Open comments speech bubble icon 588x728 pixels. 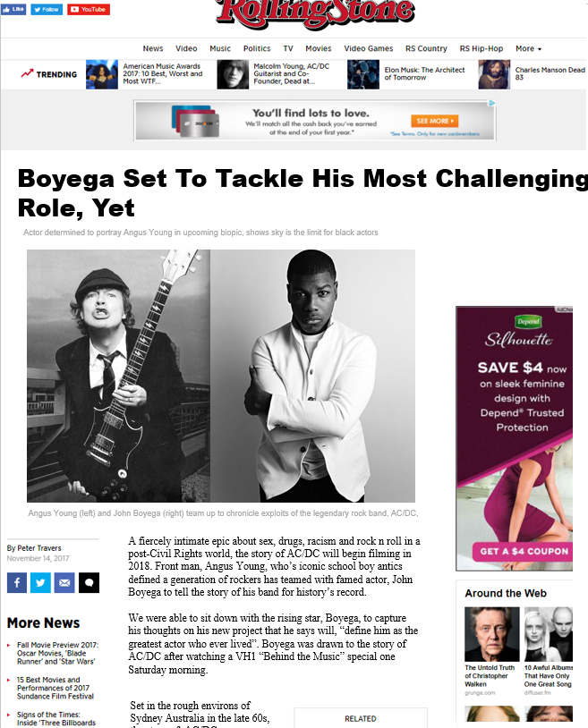point(89,583)
